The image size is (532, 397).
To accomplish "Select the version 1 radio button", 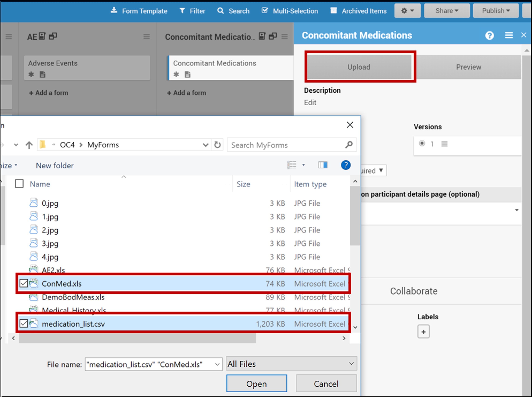I will [422, 143].
